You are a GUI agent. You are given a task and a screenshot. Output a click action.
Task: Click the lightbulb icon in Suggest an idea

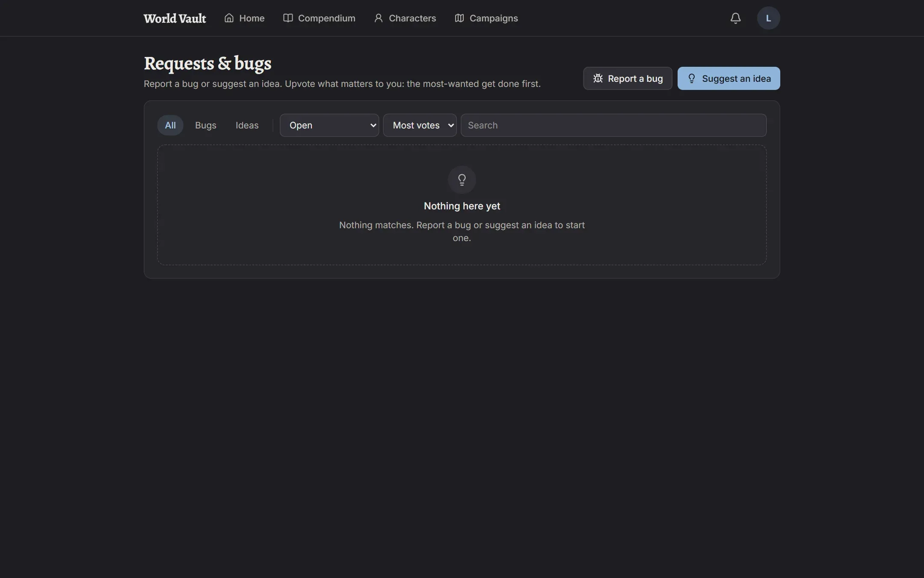(691, 78)
